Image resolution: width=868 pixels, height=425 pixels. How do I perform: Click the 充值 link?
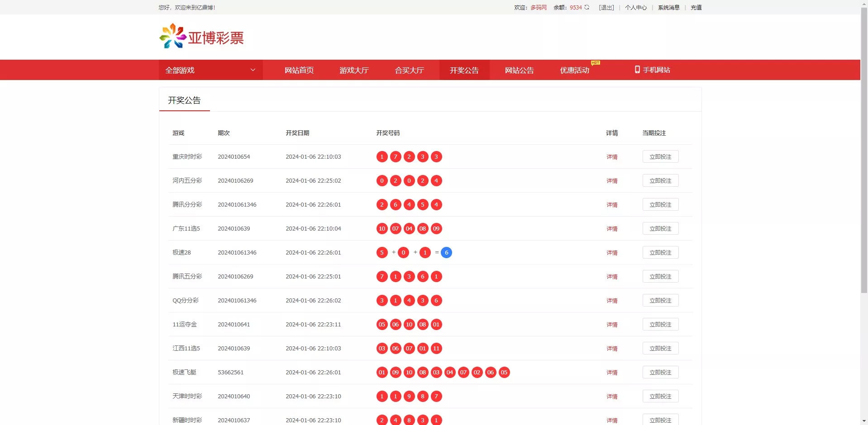coord(696,7)
